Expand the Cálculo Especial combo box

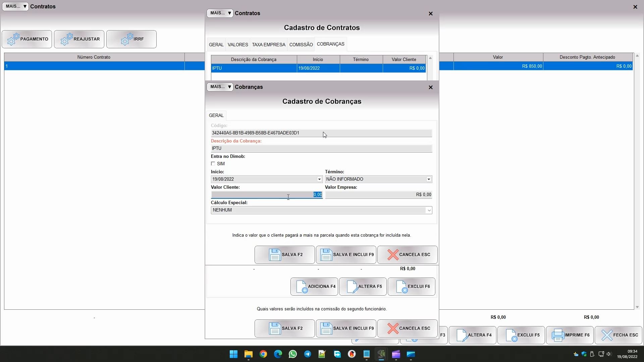pos(429,210)
